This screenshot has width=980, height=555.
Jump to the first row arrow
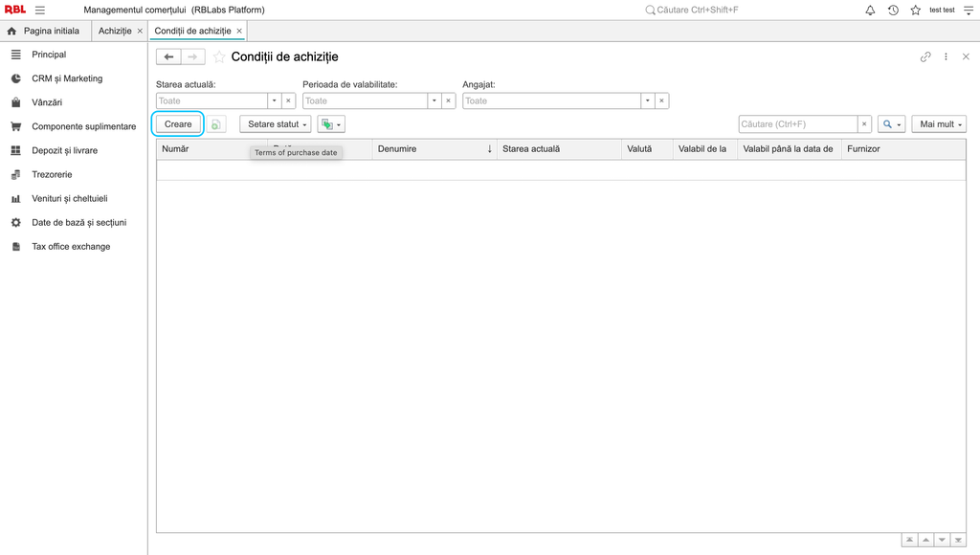pos(909,540)
